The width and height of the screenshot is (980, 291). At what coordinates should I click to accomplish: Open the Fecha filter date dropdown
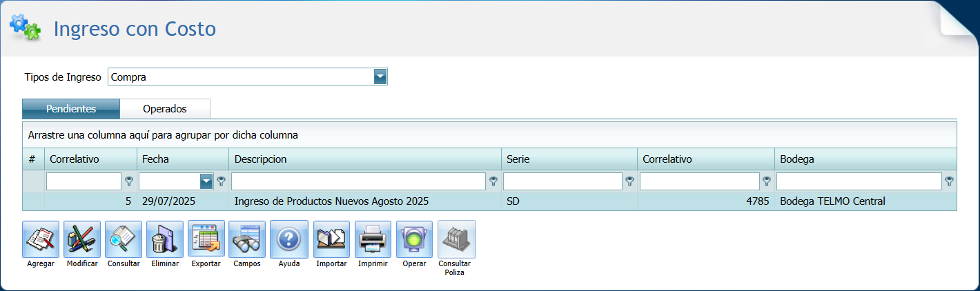tap(206, 181)
